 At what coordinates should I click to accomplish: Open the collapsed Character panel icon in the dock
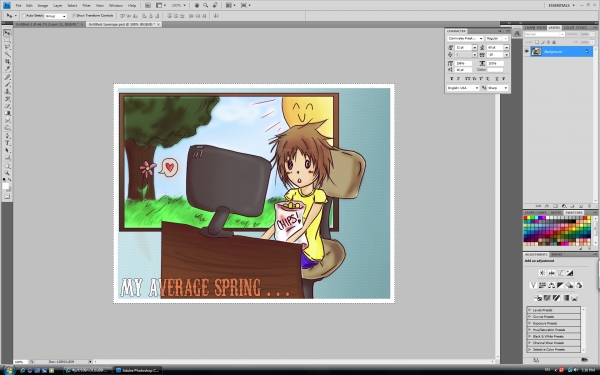[x=517, y=33]
